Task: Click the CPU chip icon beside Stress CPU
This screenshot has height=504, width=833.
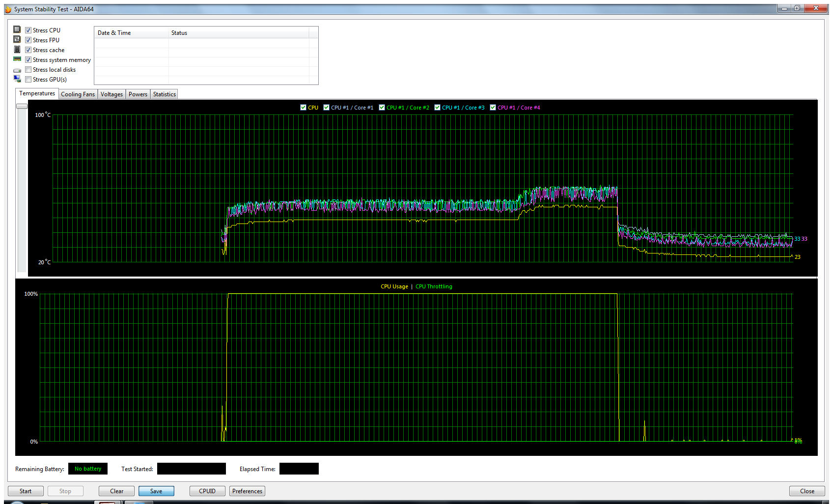Action: pos(17,29)
